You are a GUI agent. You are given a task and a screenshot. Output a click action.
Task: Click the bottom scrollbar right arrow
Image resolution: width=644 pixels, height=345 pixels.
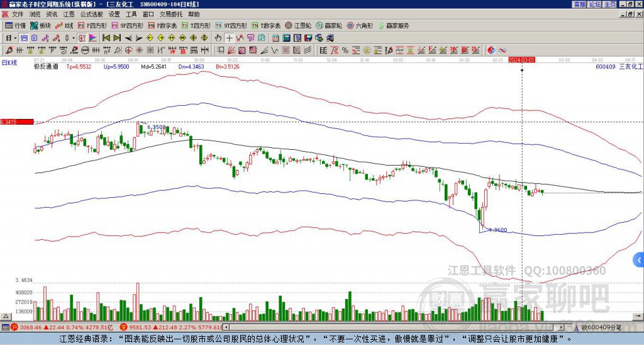(562, 327)
